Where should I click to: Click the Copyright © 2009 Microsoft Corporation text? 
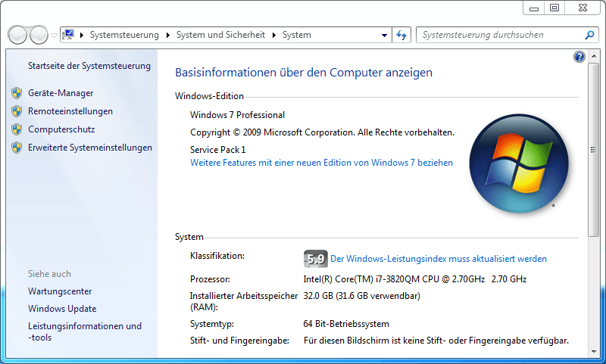pyautogui.click(x=322, y=132)
